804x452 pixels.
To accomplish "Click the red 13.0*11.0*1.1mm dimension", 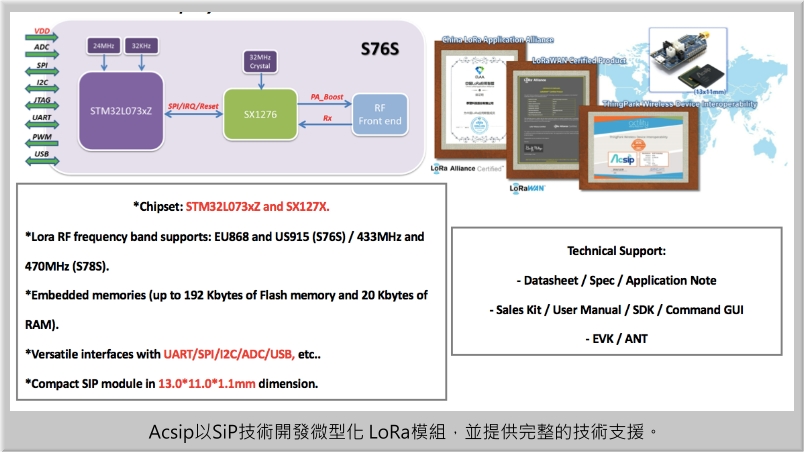I will 207,384.
